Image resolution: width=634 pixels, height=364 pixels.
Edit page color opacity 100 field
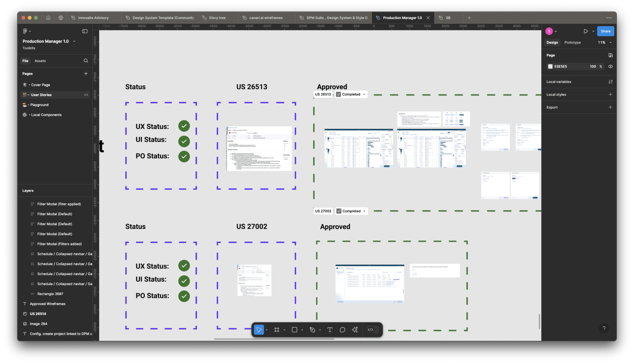(593, 66)
